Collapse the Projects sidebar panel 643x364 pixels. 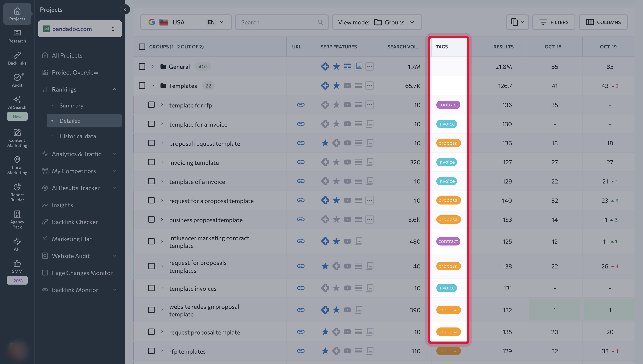pos(125,10)
